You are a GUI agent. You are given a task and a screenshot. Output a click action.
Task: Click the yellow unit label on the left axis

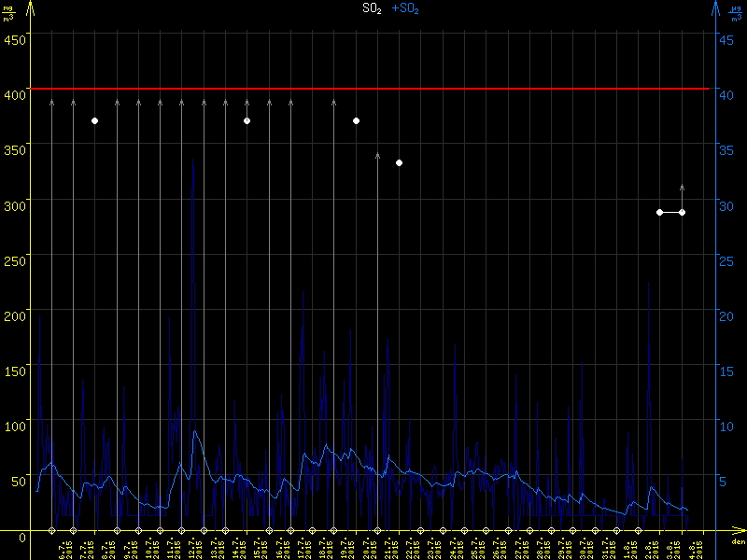[9, 13]
